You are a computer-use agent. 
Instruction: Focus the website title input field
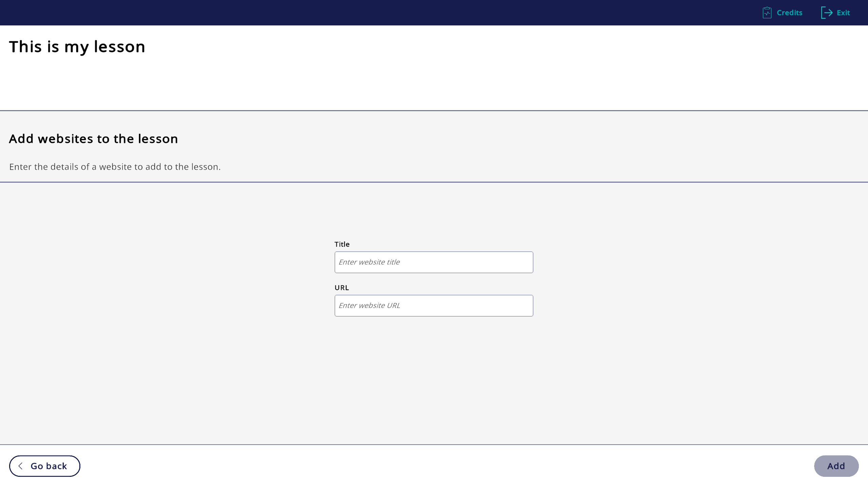tap(434, 262)
